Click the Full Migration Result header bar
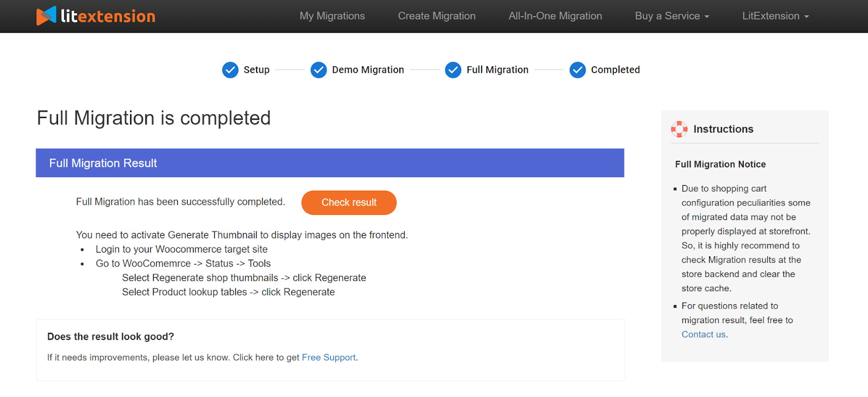This screenshot has width=868, height=397. [x=330, y=163]
